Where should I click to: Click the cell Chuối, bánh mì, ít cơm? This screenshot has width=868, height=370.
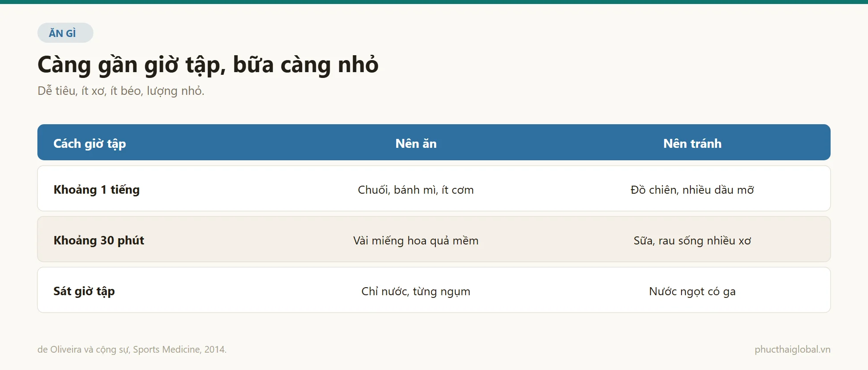pyautogui.click(x=416, y=190)
